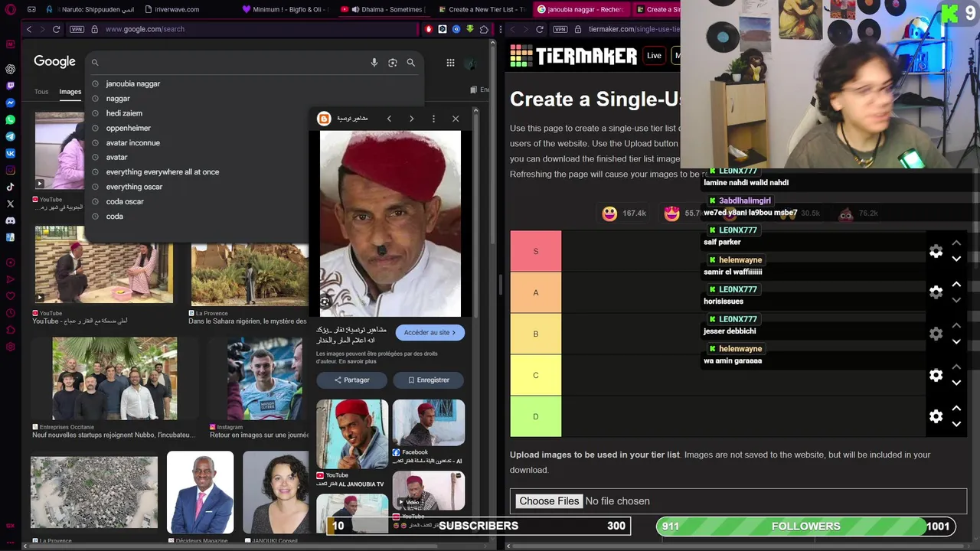Click the Google search input field

click(230, 63)
